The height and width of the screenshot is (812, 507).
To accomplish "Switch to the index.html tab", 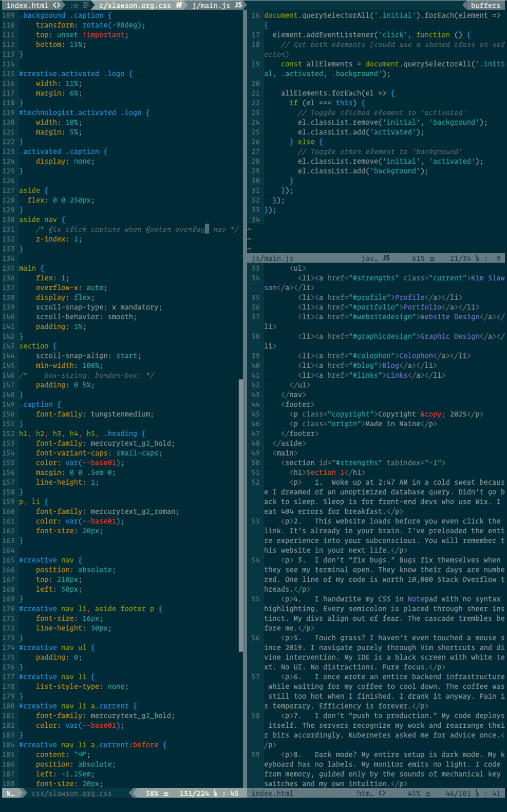I will [x=33, y=5].
